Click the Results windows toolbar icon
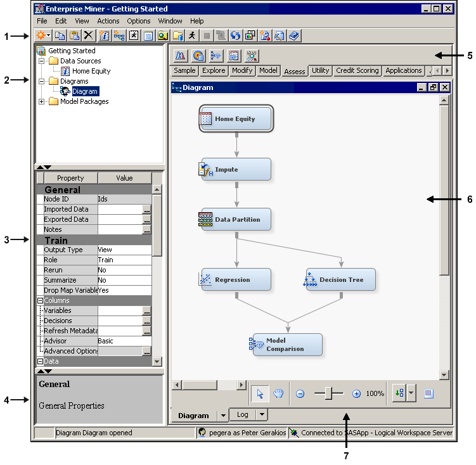Screen dimensions: 476x465 [250, 35]
